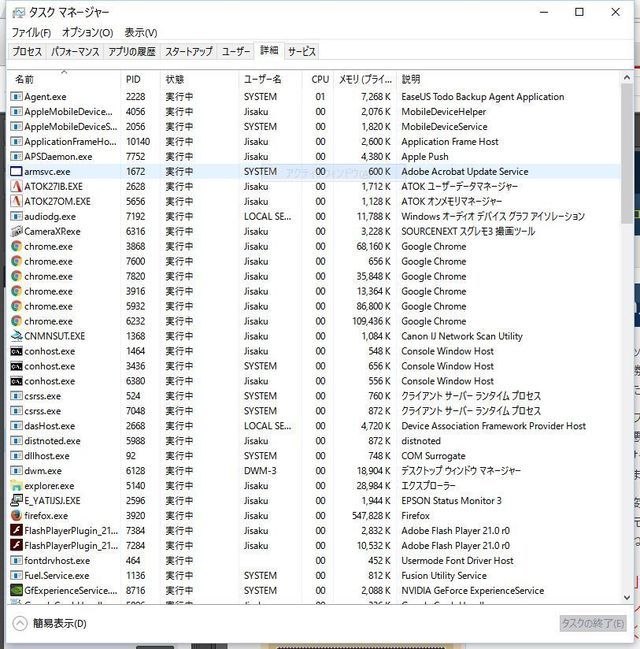Screen dimensions: 640x649
Task: Click the explorer.exe folder icon
Action: click(x=16, y=486)
